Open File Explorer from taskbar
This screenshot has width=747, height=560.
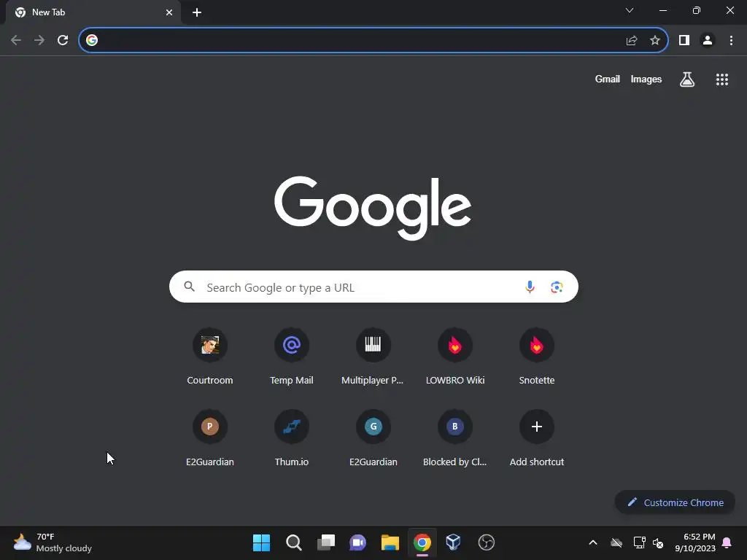tap(390, 542)
